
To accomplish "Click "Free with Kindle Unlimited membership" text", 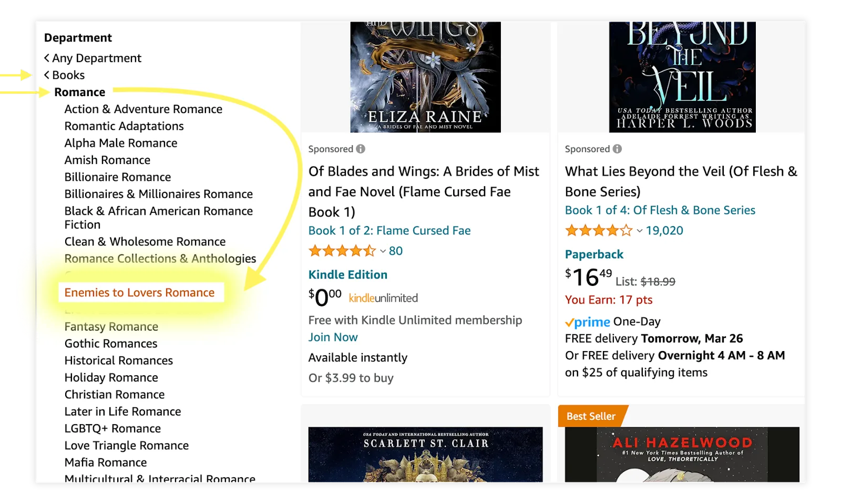I will pos(415,321).
